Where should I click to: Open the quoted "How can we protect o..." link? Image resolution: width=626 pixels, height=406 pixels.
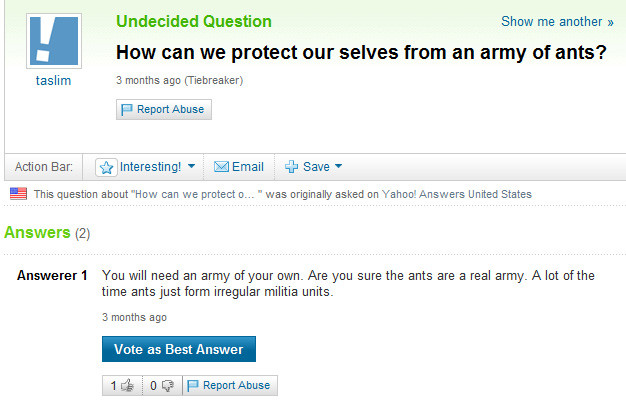pos(196,194)
